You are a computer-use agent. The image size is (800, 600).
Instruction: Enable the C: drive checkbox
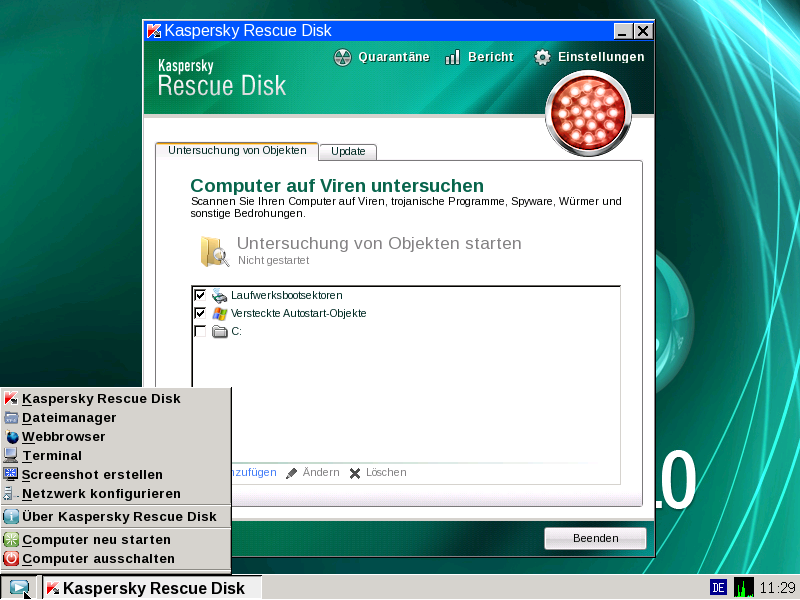click(200, 331)
